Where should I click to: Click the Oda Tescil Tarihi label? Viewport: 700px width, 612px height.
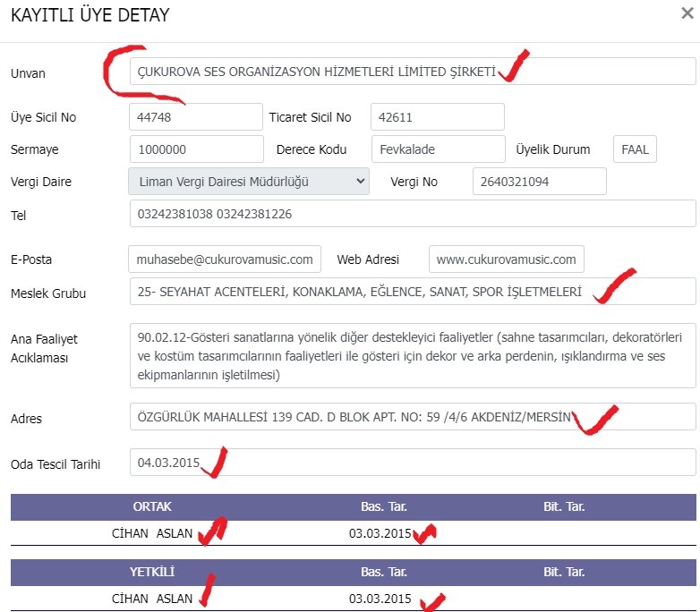[55, 464]
